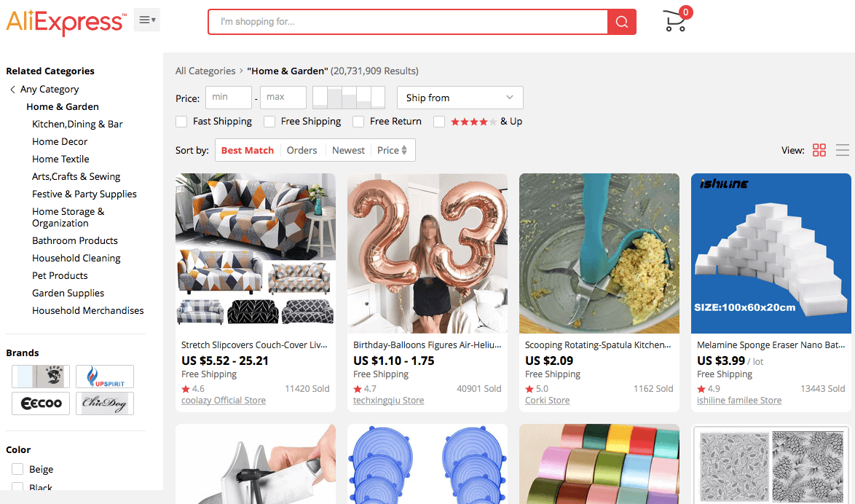Screen dimensions: 855x504
Task: Open the Home Decor category
Action: pyautogui.click(x=60, y=142)
